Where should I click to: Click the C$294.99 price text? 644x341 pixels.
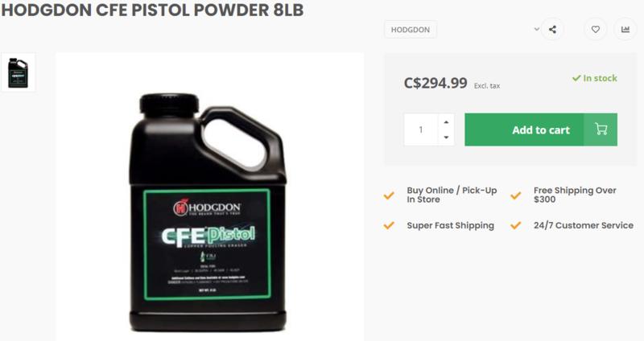(x=436, y=83)
